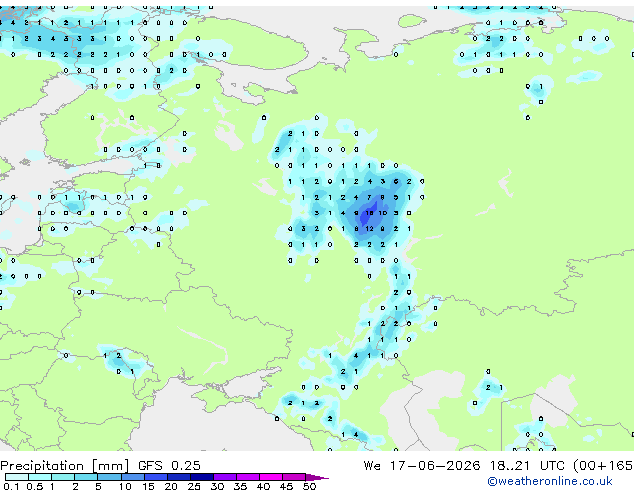Click the legend label '20'
This screenshot has width=634, height=490.
click(x=171, y=486)
